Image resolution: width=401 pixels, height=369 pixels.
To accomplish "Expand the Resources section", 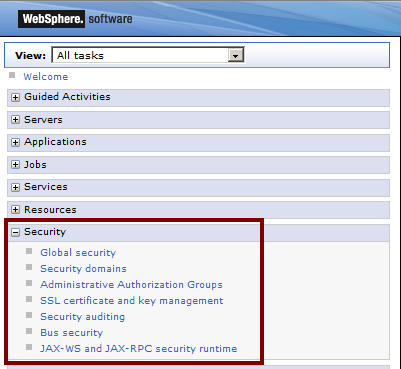I will [x=15, y=210].
